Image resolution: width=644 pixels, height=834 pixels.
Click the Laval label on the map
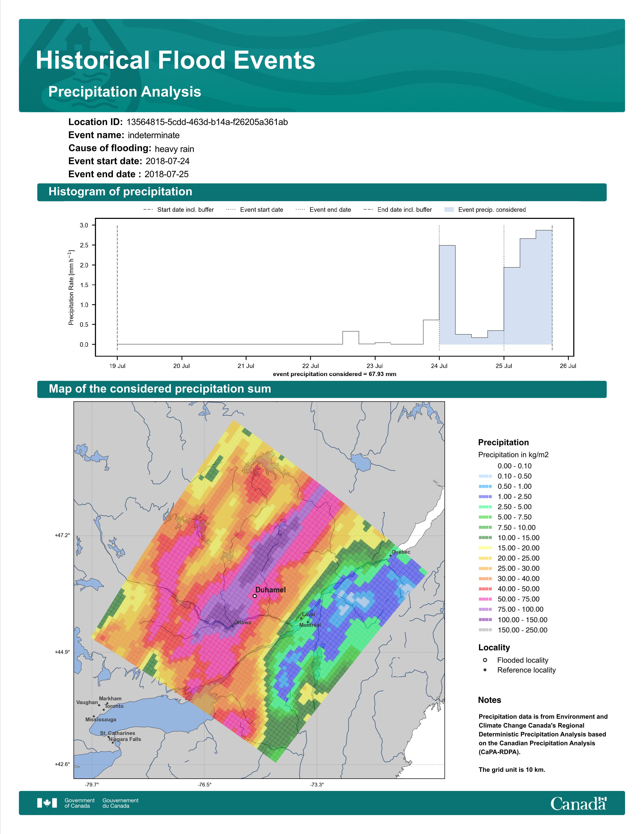309,614
